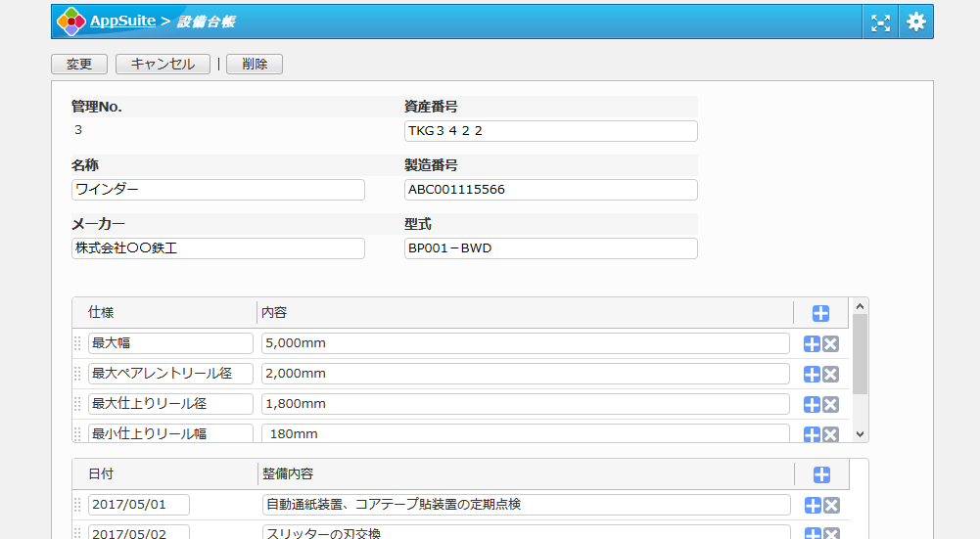The image size is (980, 539).
Task: Add row using plus icon in 仕様 header
Action: point(820,313)
